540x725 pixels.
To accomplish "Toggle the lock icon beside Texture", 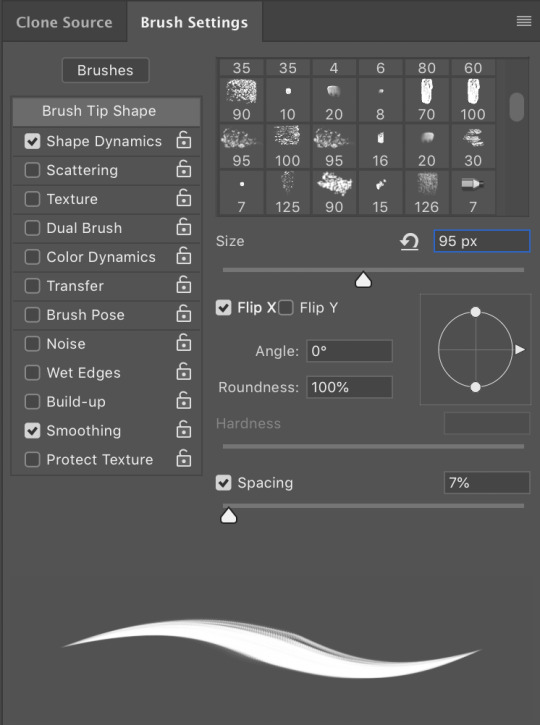I will [x=184, y=197].
